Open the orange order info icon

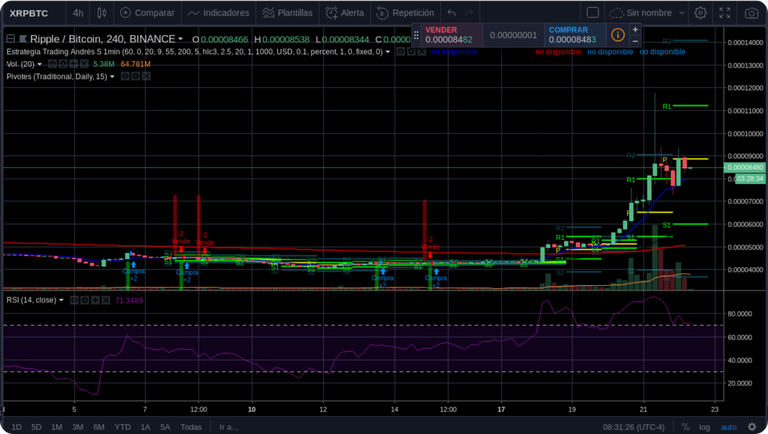(618, 35)
